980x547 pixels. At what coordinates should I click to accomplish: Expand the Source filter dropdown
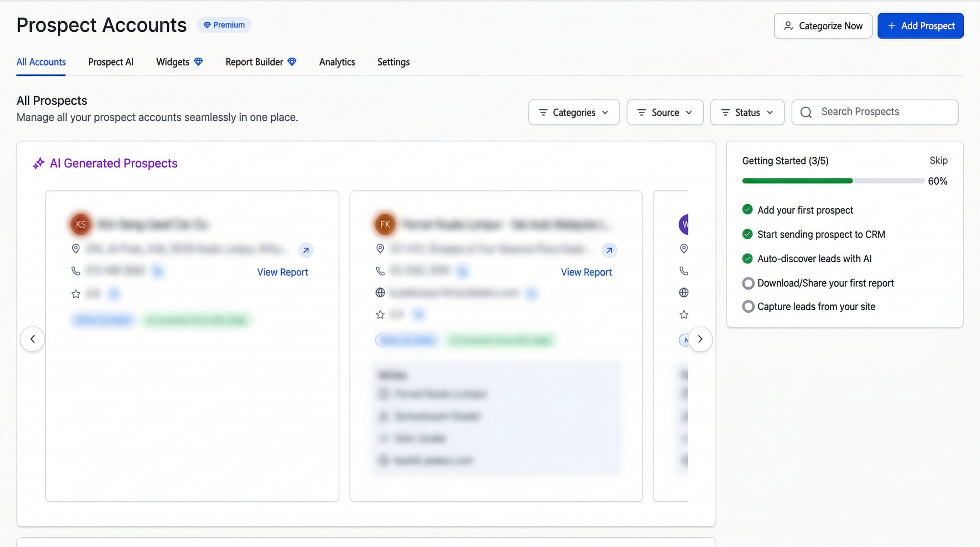664,113
